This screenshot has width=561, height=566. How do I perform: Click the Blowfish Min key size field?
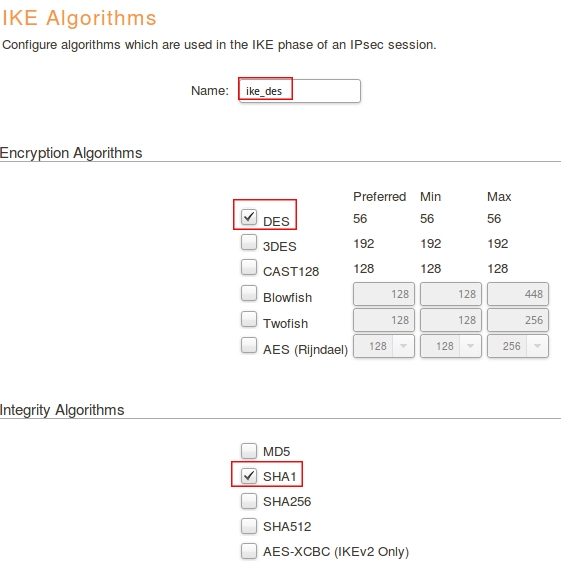pos(451,294)
